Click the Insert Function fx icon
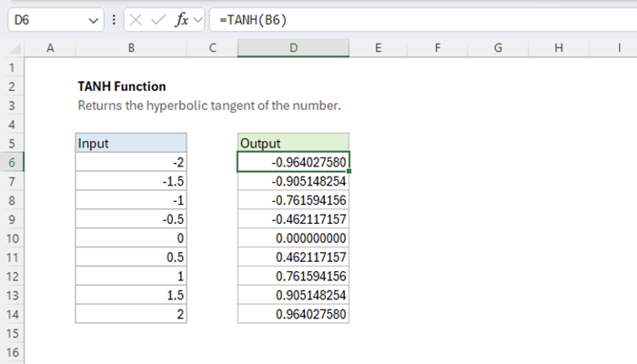The image size is (637, 364). (x=182, y=19)
